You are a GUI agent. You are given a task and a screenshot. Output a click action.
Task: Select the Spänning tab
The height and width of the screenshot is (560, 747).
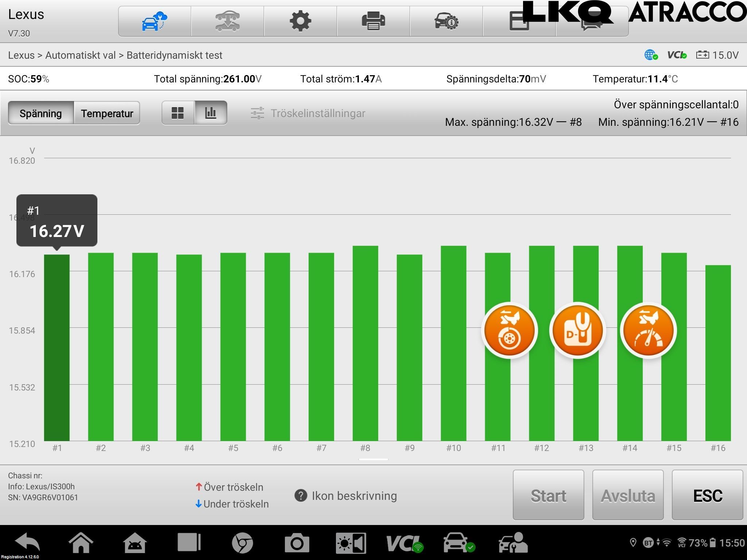coord(41,113)
